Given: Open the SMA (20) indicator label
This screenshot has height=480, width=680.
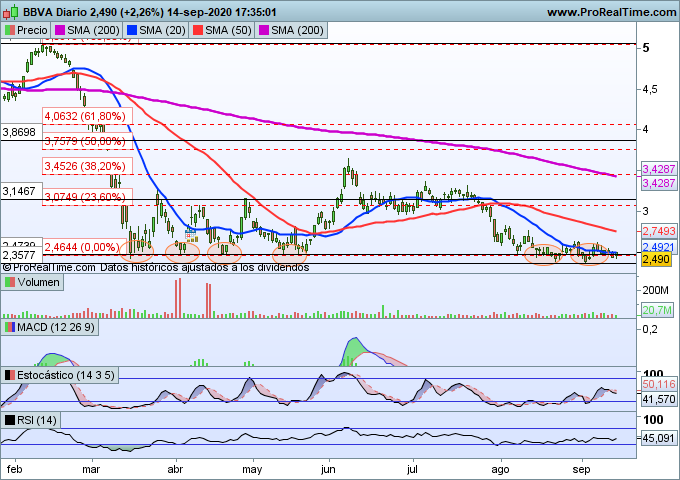Looking at the screenshot, I should pyautogui.click(x=162, y=31).
